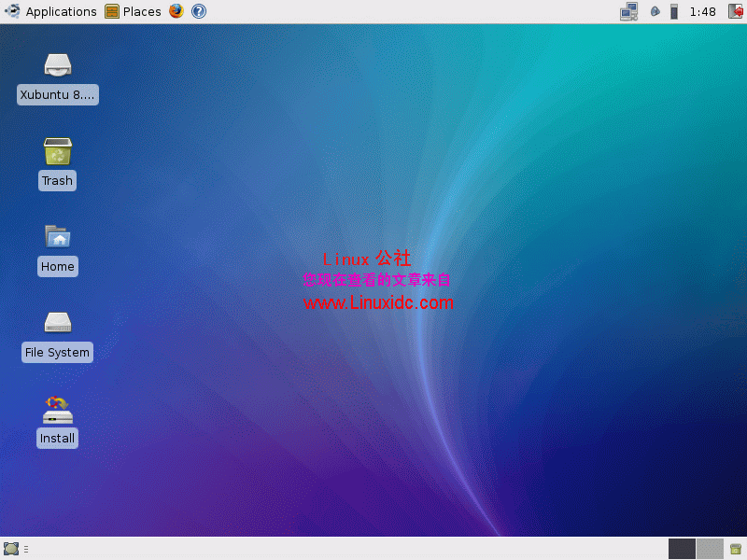
Task: Open the window list menu in bottom panel
Action: tap(24, 549)
